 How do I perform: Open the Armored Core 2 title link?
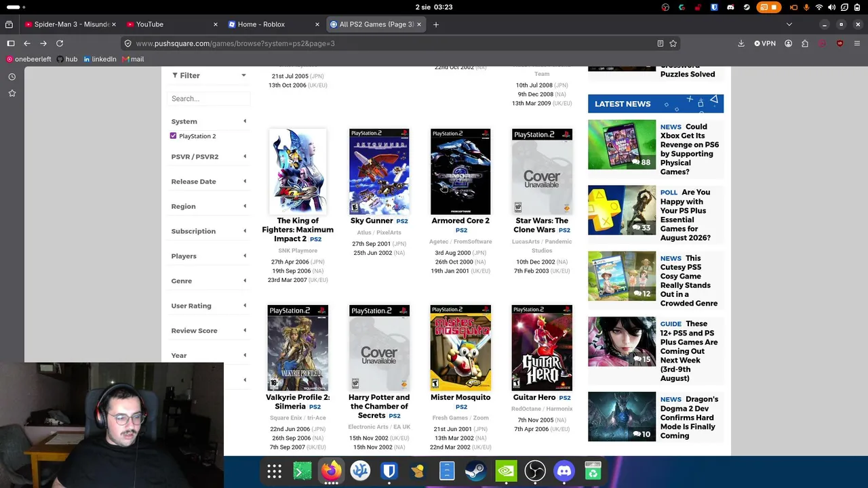460,221
